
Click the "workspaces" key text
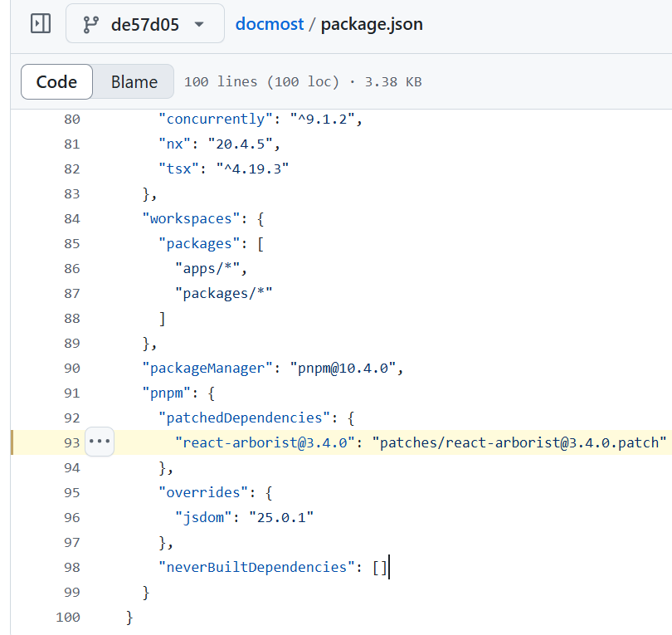(191, 218)
